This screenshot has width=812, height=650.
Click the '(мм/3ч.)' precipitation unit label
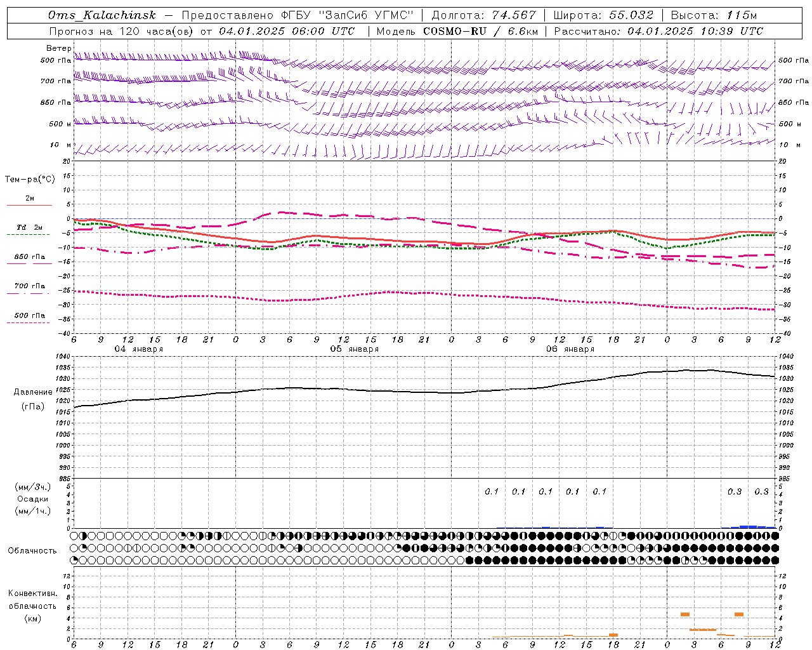tap(33, 487)
